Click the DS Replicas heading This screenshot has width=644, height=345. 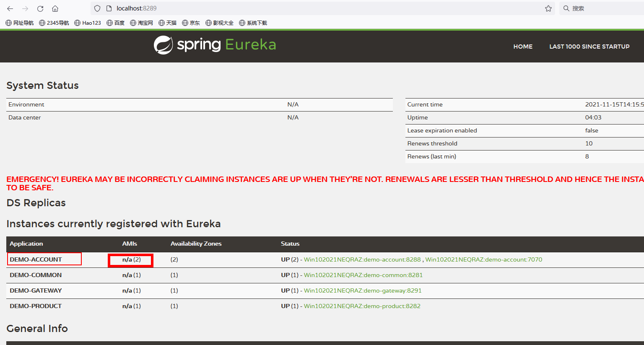[36, 203]
